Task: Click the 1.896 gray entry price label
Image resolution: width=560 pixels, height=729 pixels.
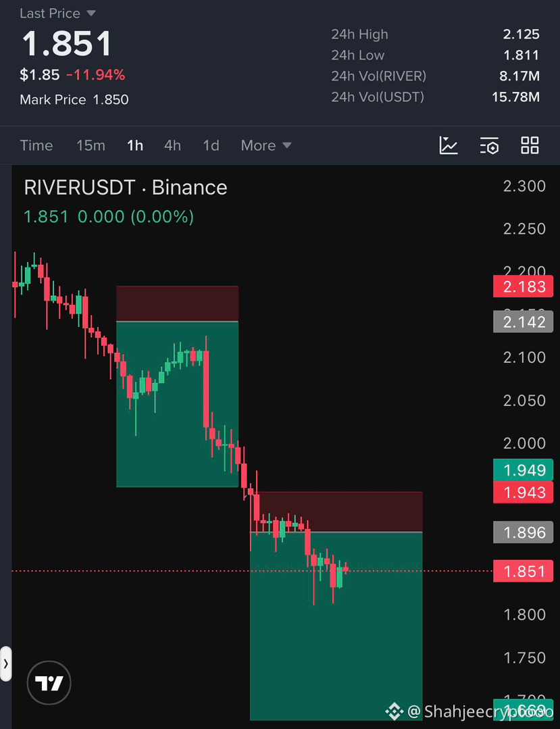Action: (x=524, y=532)
